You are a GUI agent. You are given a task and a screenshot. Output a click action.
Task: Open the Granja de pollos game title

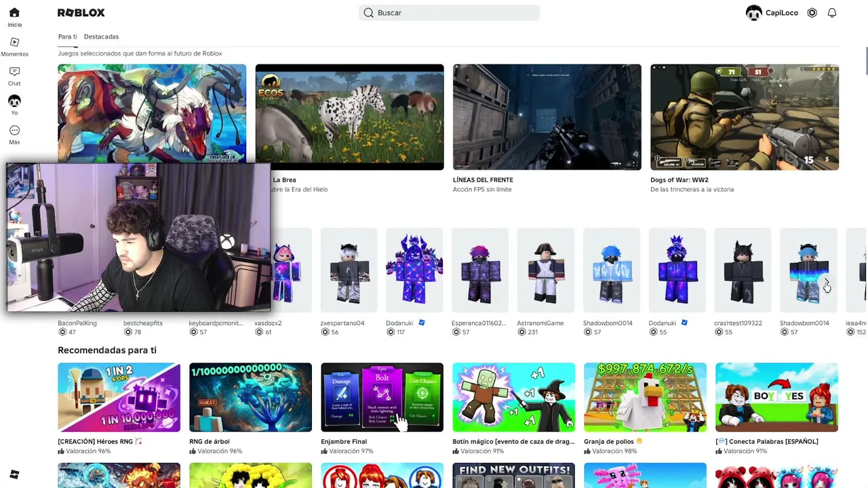coord(613,442)
